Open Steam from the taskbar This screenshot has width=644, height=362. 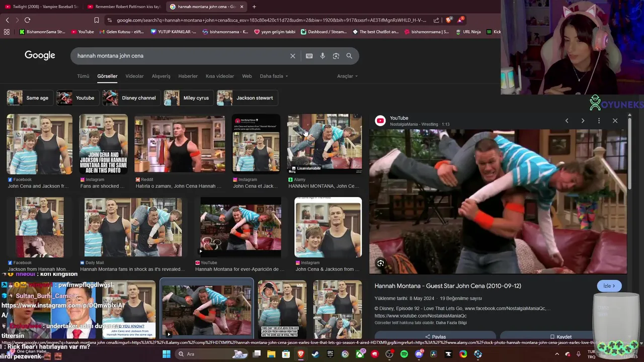click(x=315, y=354)
